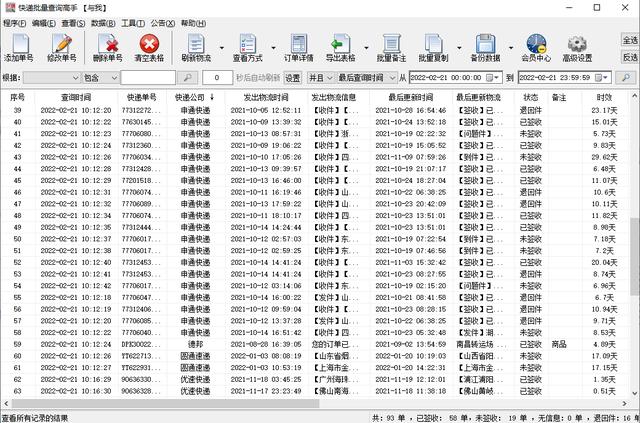Click the search icon after the end date

(x=625, y=78)
